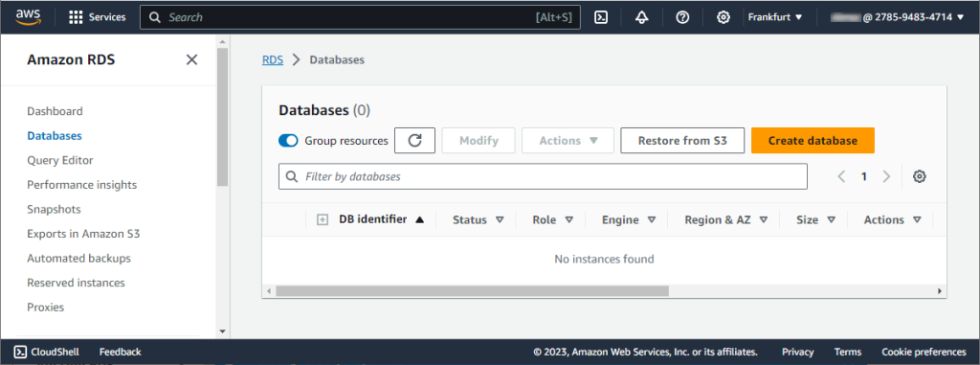
Task: Sort by Status column
Action: tap(479, 219)
